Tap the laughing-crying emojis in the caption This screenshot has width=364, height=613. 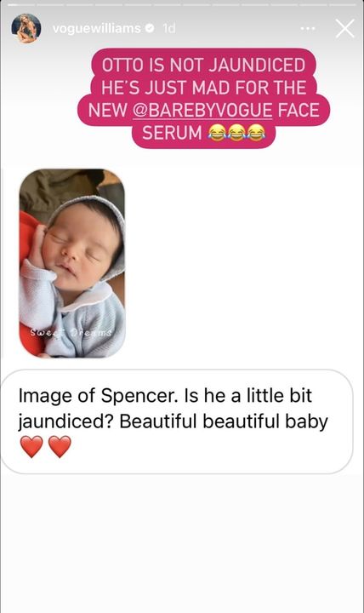[236, 133]
